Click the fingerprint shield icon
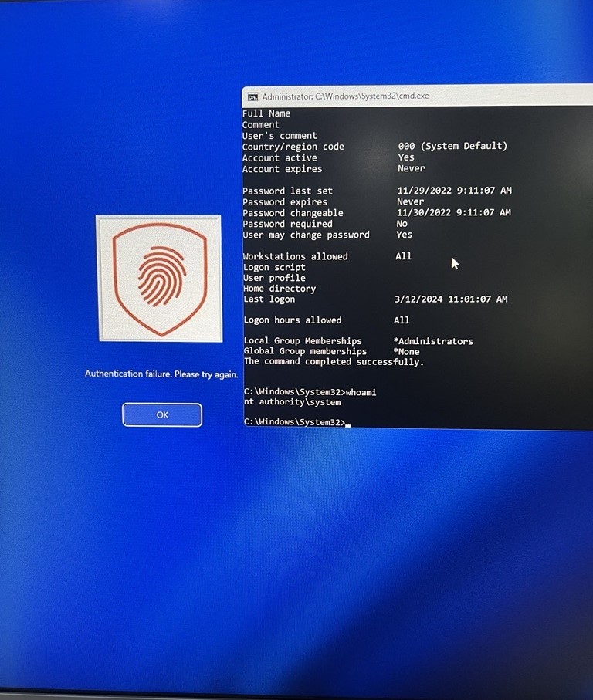Image resolution: width=593 pixels, height=700 pixels. 159,278
